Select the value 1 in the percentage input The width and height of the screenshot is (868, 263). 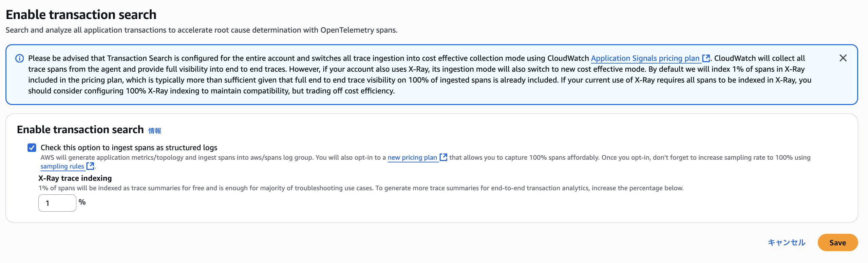pyautogui.click(x=48, y=203)
